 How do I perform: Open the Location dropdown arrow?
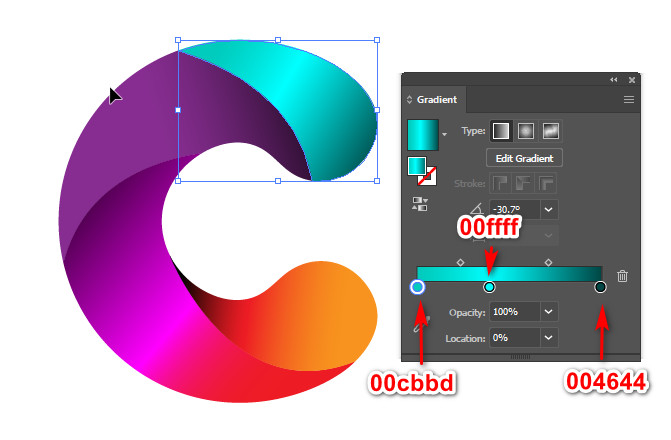pyautogui.click(x=549, y=338)
